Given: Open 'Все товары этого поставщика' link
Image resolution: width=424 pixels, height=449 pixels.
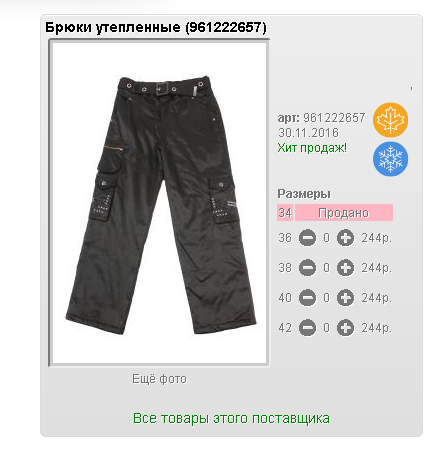Looking at the screenshot, I should tap(231, 418).
